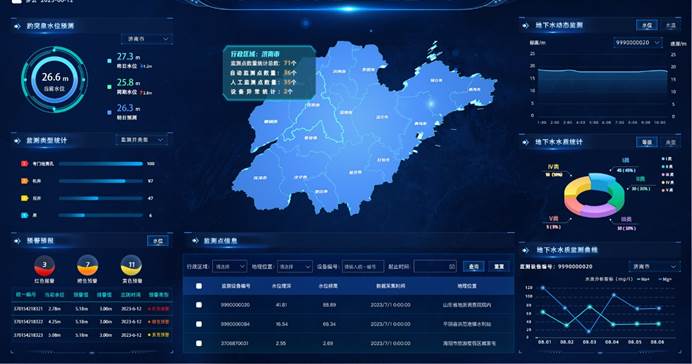Click the 重置 reset button

(499, 266)
